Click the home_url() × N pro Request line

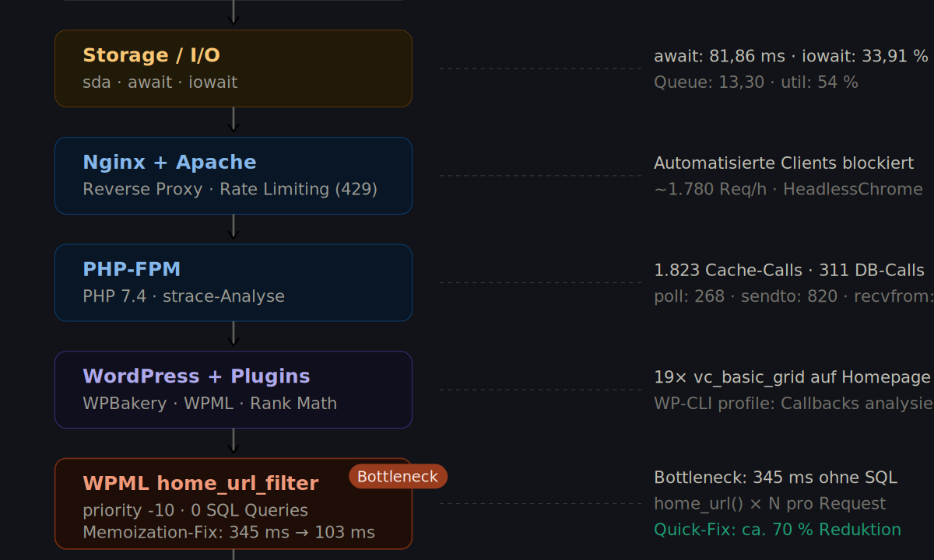[770, 504]
